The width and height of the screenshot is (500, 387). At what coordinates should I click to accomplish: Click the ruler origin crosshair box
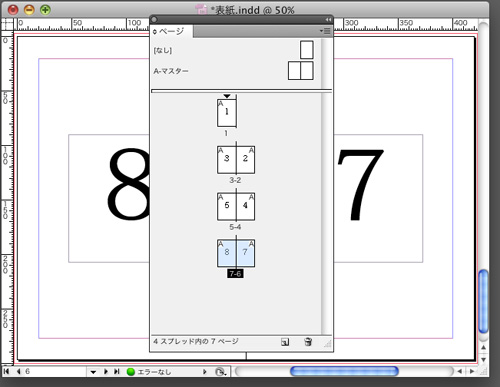point(7,24)
